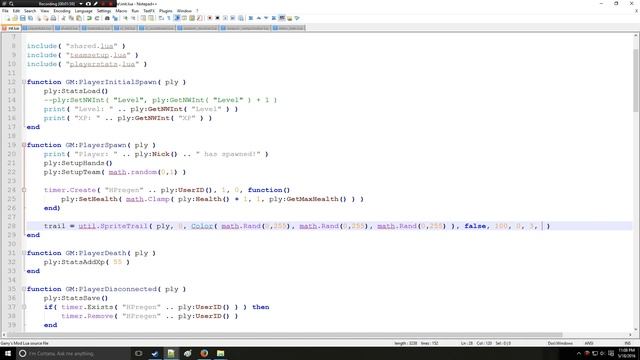The height and width of the screenshot is (360, 640).
Task: Collapse GM:PlayerInitialSpawn function fold marker
Action: pos(24,82)
